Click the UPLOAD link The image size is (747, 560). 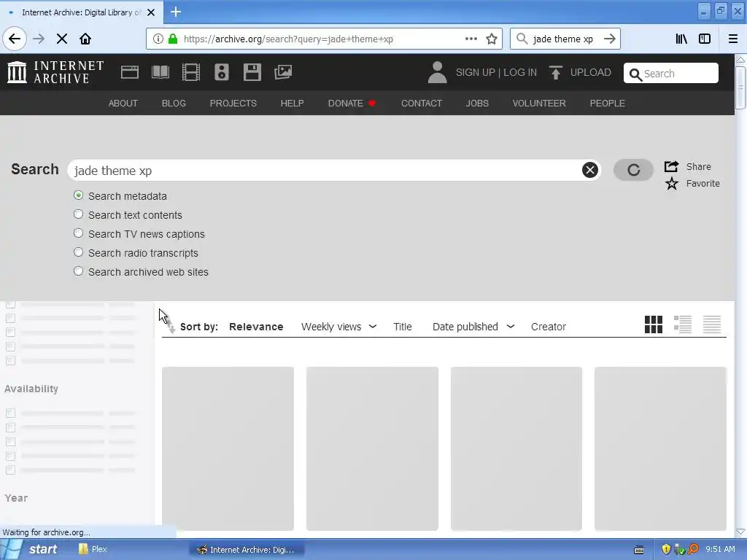point(591,72)
